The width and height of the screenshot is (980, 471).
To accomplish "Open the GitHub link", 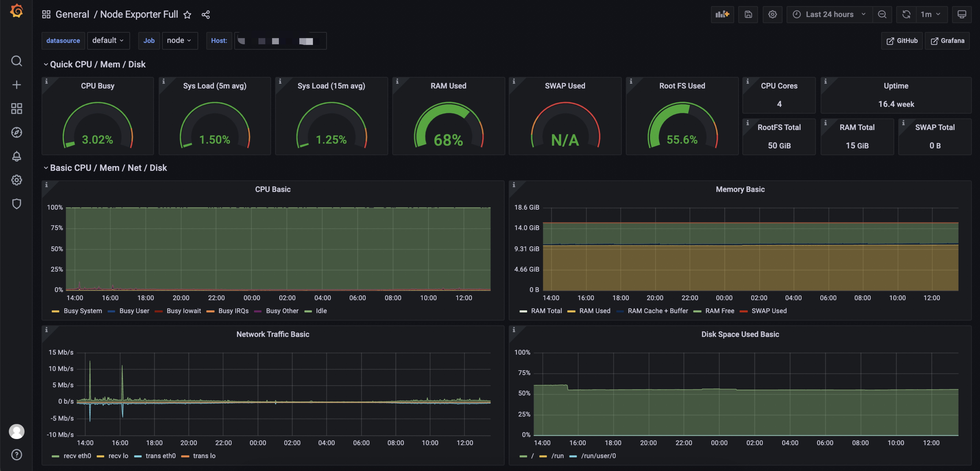I will (x=902, y=41).
